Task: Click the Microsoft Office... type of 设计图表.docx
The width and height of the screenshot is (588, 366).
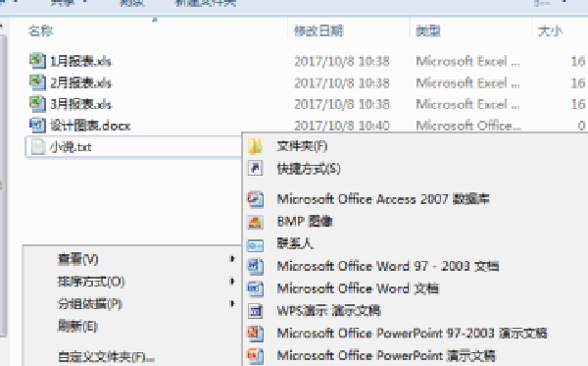Action: click(x=468, y=126)
